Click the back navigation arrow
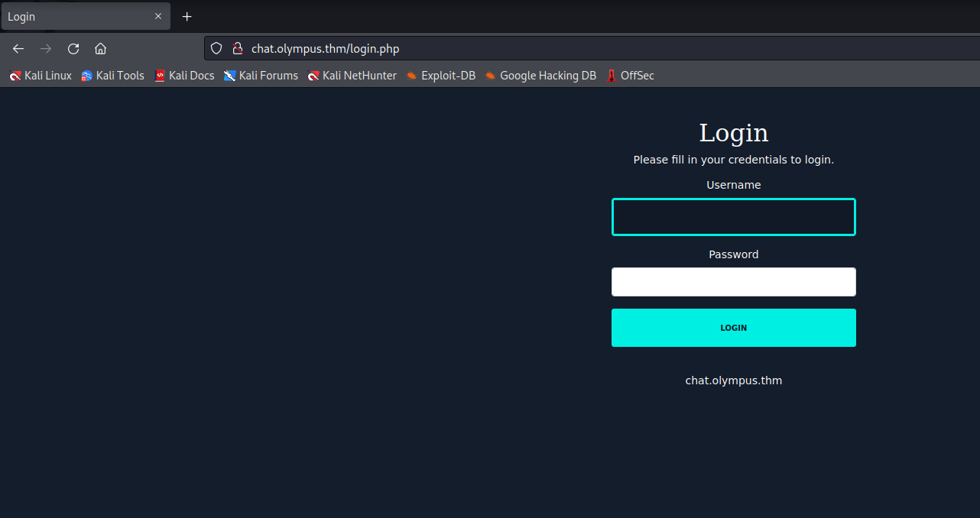This screenshot has width=980, height=518. coord(18,48)
